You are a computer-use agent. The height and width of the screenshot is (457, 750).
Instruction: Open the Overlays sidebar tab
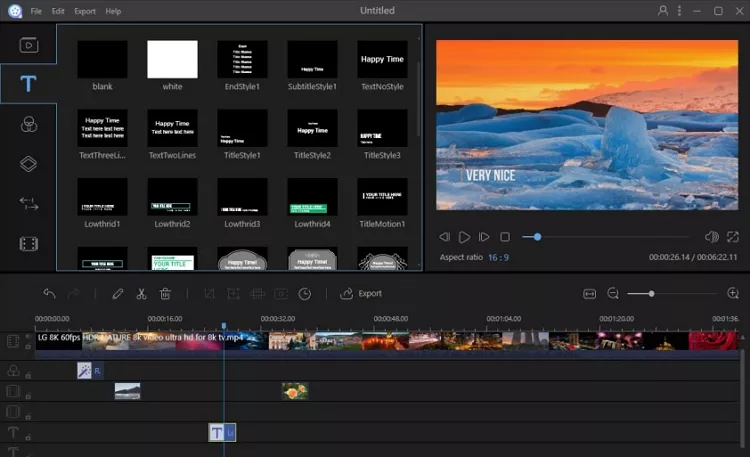(x=29, y=164)
